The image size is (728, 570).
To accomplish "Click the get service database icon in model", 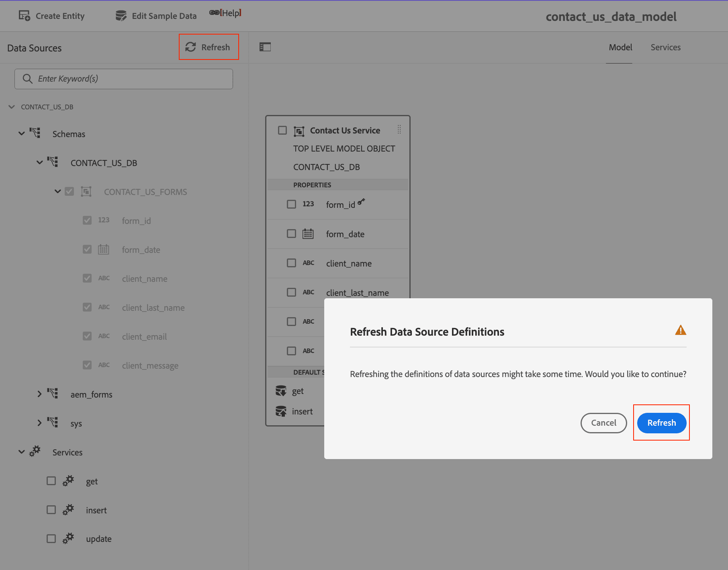I will [x=281, y=391].
